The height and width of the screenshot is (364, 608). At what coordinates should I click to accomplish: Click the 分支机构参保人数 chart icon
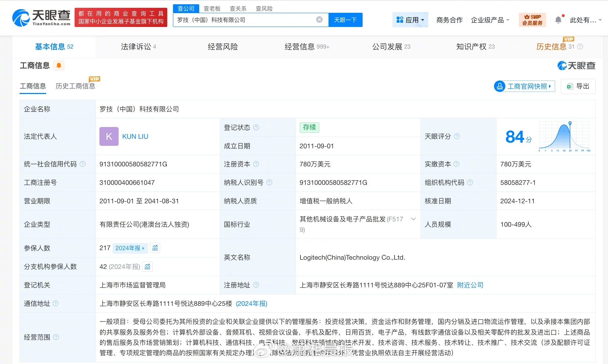pyautogui.click(x=147, y=266)
